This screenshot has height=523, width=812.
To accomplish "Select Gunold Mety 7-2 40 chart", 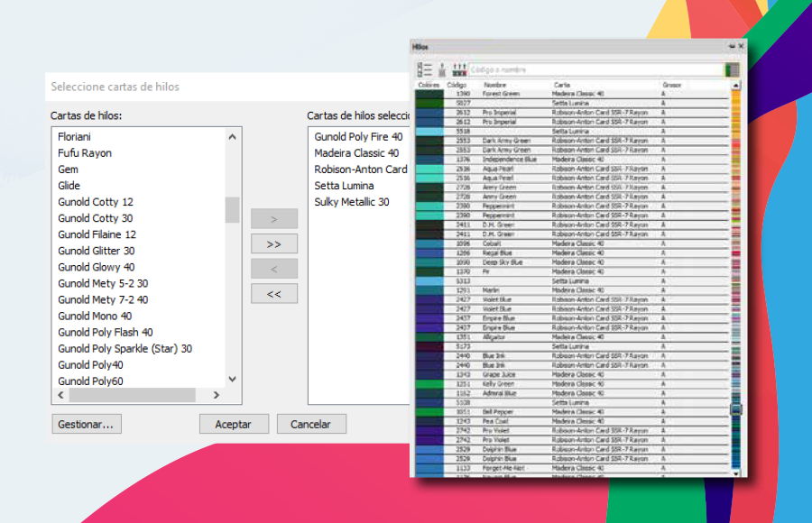I will 103,299.
